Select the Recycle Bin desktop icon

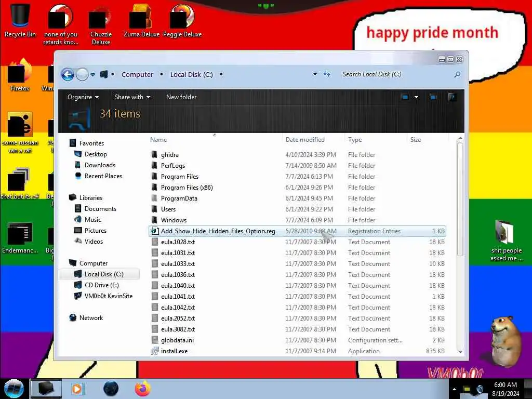20,21
